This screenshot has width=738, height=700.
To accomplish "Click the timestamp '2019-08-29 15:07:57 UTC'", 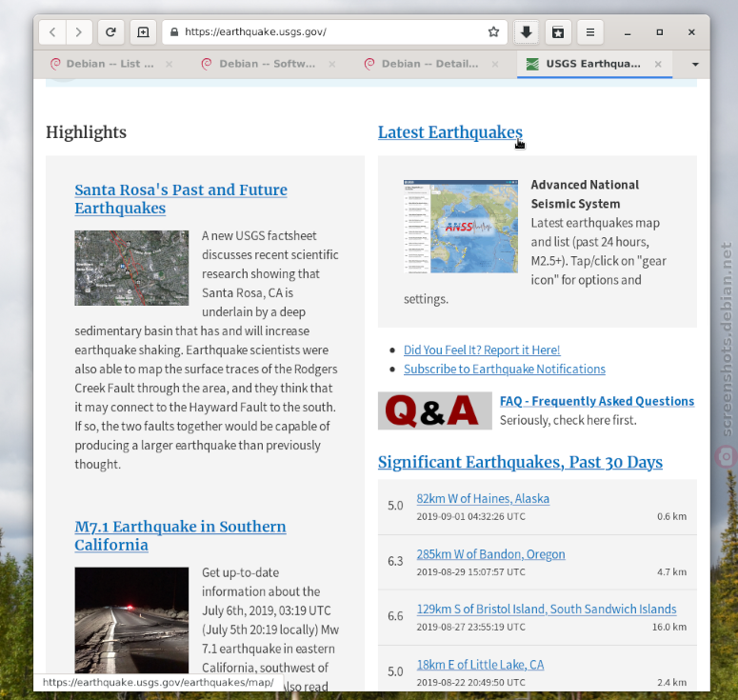I will point(471,572).
